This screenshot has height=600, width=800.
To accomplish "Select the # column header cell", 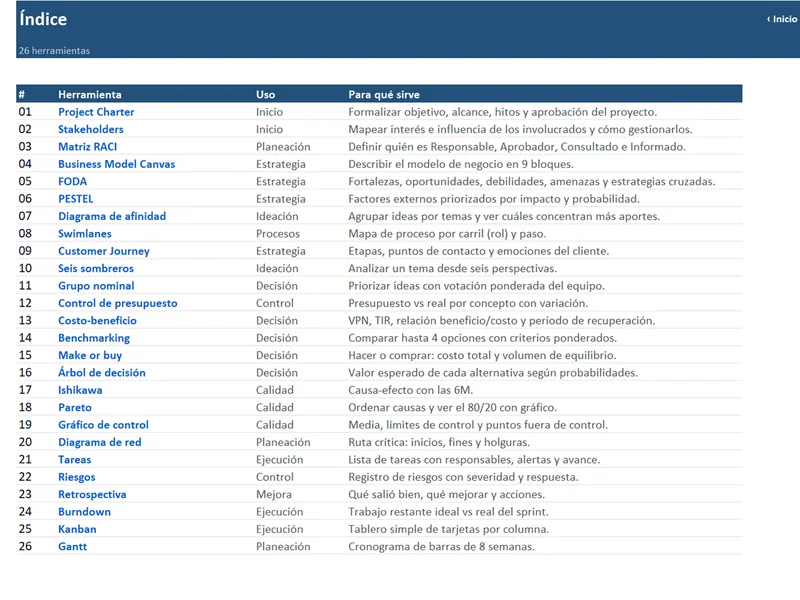I will pyautogui.click(x=21, y=94).
